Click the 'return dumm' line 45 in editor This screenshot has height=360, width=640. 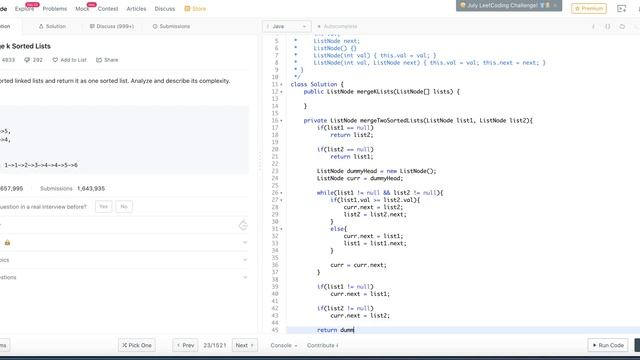[x=463, y=330]
